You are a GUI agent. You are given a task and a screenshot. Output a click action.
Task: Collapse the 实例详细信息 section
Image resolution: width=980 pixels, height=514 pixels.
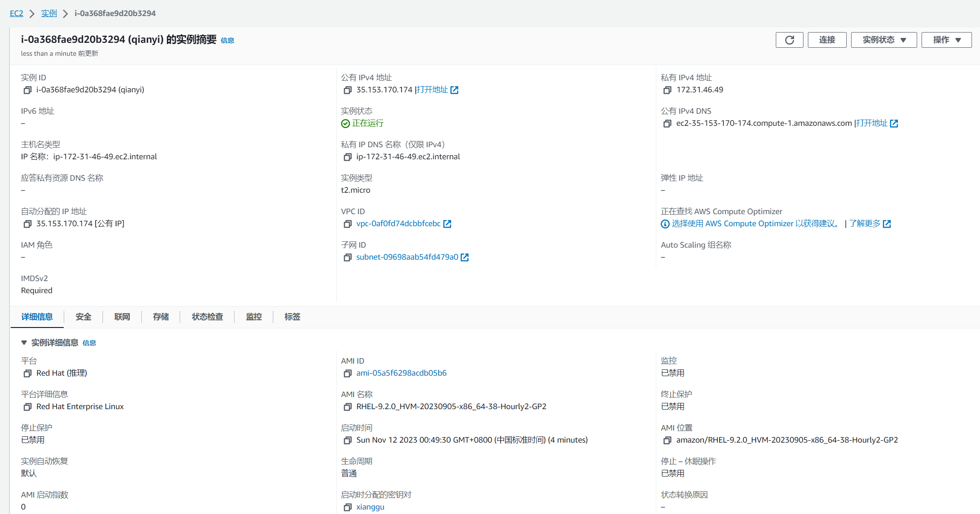(x=24, y=343)
